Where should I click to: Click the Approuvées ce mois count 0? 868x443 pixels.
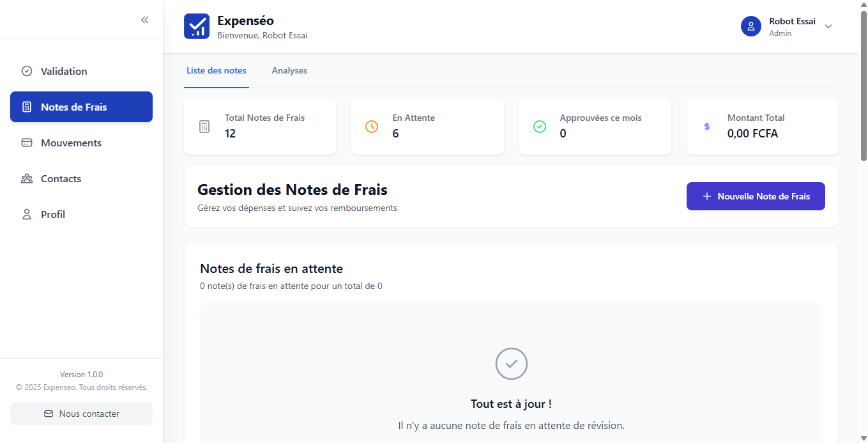pos(563,134)
